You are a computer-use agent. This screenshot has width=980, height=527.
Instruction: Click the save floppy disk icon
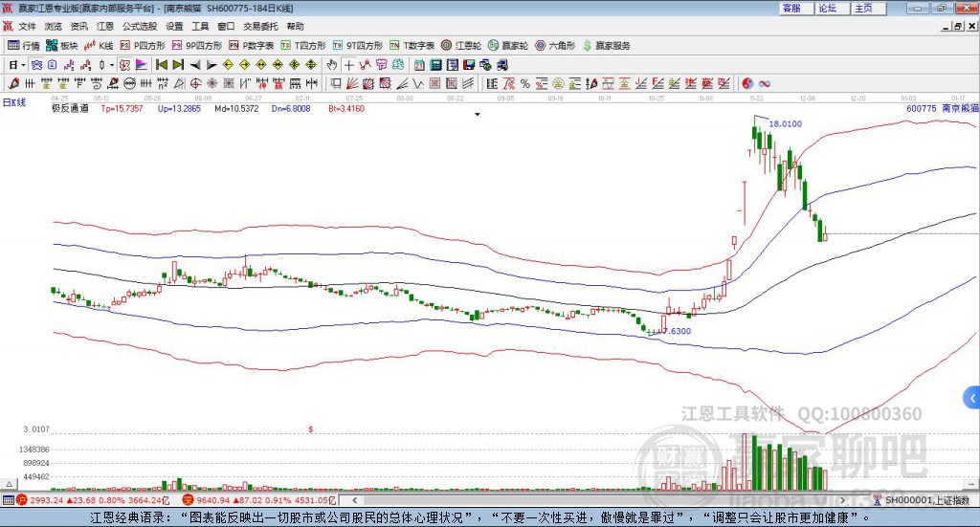(x=469, y=65)
